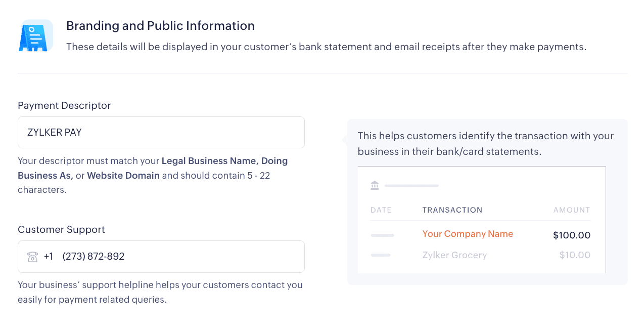644x326 pixels.
Task: Click the greyed "Zylker Grocery" transaction row
Action: 454,255
